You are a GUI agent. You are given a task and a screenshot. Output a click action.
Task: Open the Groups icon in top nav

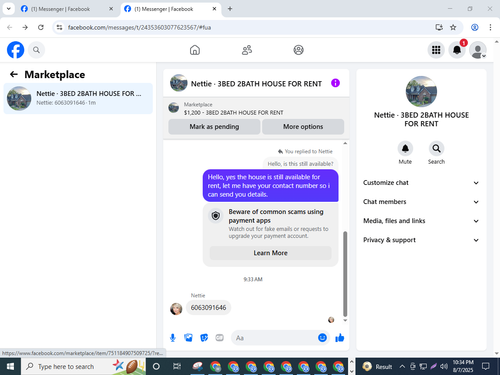point(298,50)
